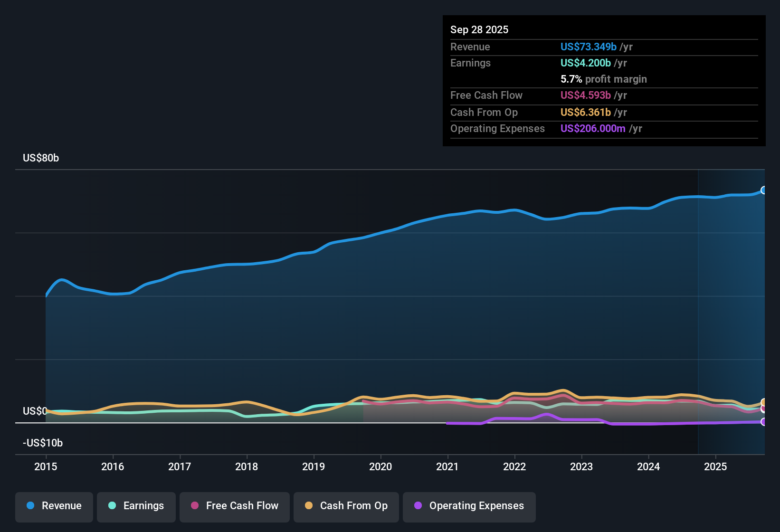
Task: Click the US$80b y-axis label
Action: (41, 158)
